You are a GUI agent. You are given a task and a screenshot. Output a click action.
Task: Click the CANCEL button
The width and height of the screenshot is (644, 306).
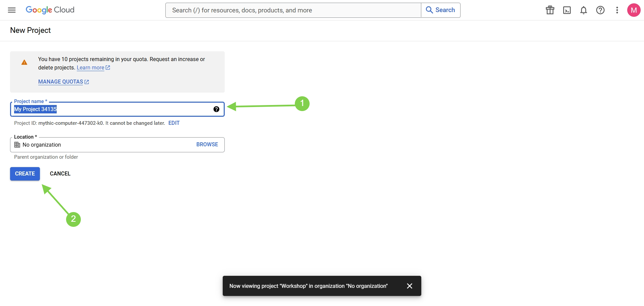[x=60, y=174]
